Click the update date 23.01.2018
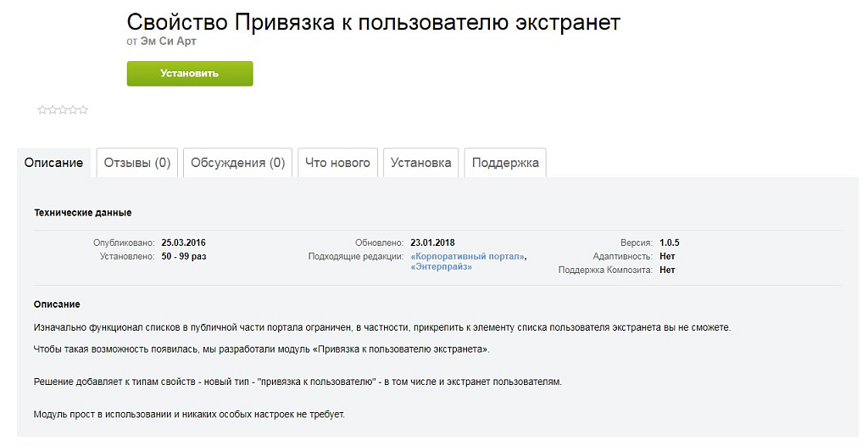 [433, 243]
